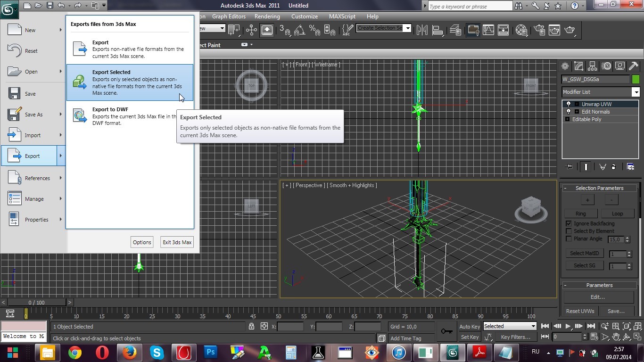Viewport: 644px width, 362px height.
Task: Click the Reset UVWs button
Action: [x=580, y=311]
